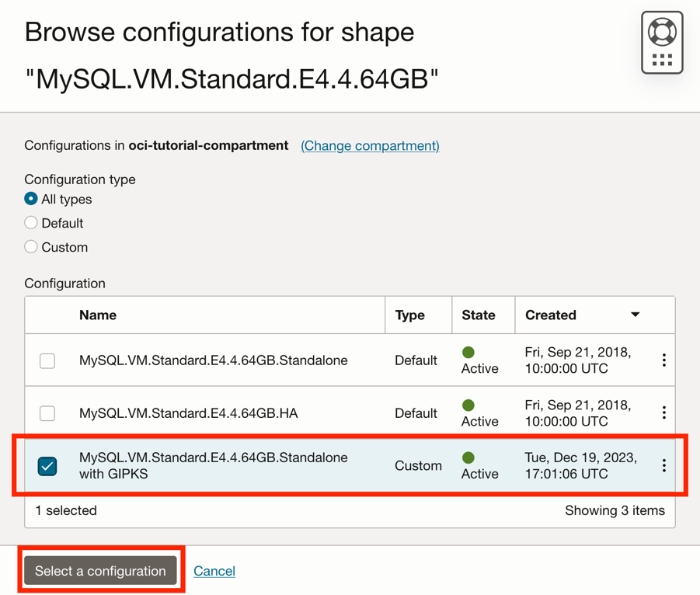Check the Standalone default configuration checkbox
This screenshot has height=595, width=700.
[47, 360]
